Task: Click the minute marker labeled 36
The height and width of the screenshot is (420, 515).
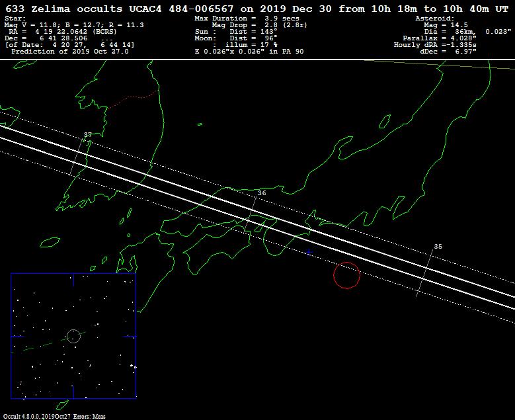Action: [x=262, y=193]
